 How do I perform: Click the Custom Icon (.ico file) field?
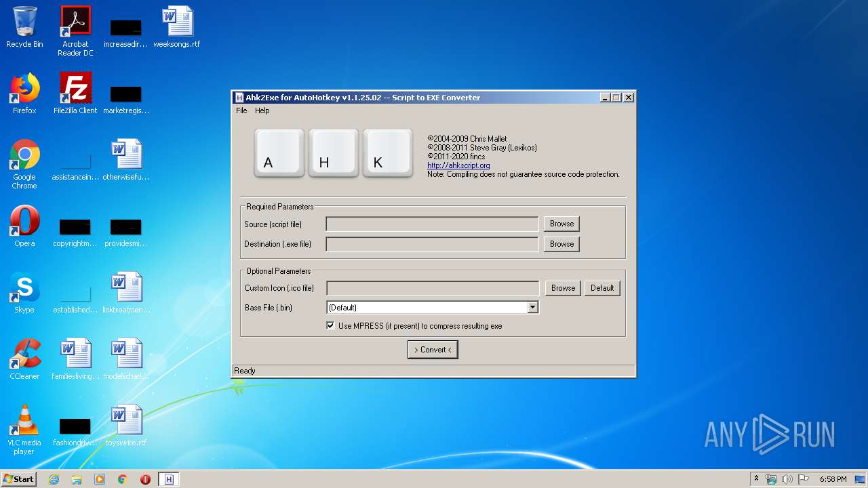[433, 288]
